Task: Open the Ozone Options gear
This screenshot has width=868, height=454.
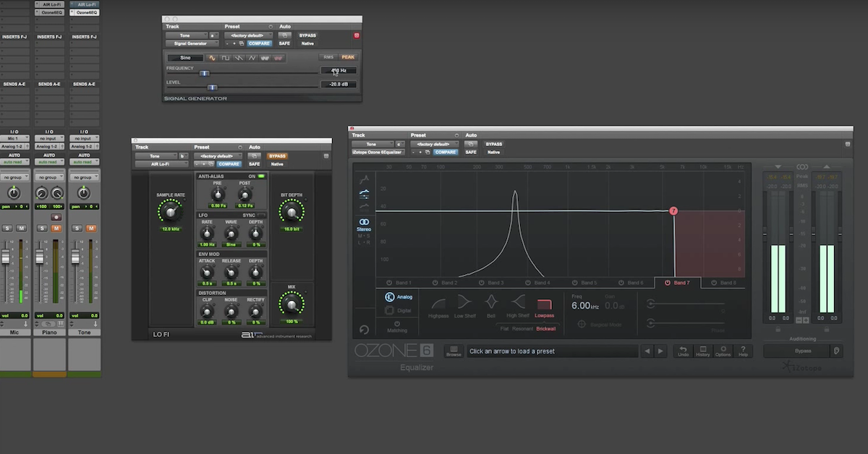Action: (723, 351)
